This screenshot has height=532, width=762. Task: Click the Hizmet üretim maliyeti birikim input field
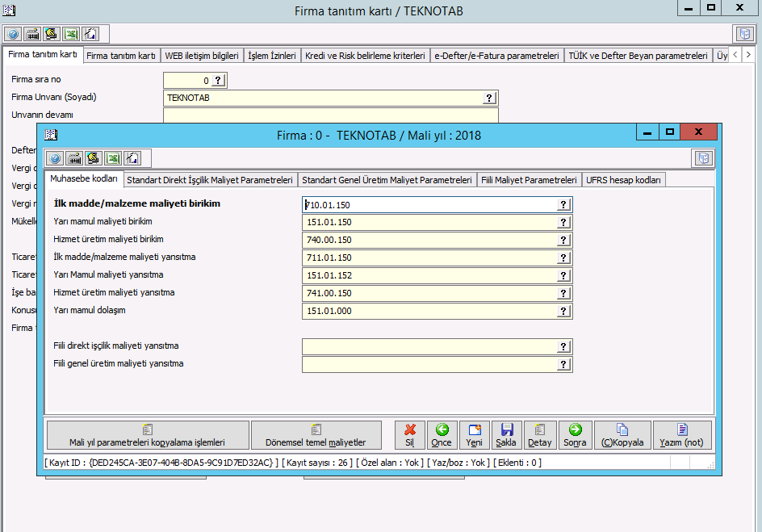(429, 241)
